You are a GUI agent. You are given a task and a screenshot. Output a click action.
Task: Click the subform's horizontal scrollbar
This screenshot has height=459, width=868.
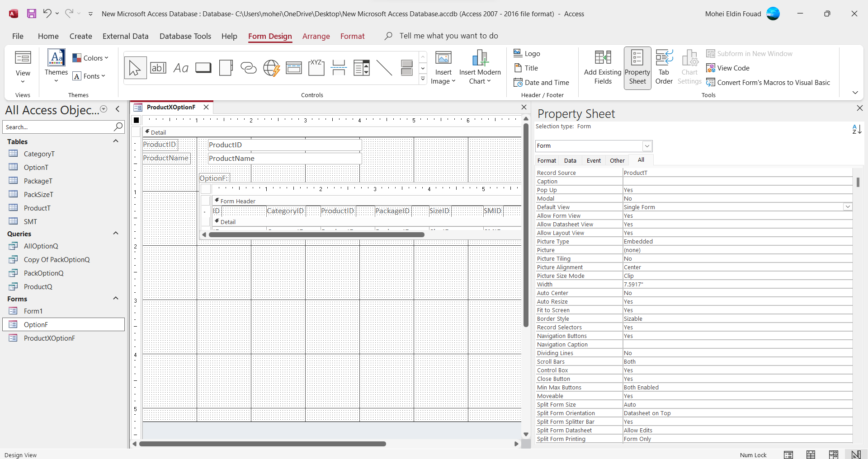point(316,234)
